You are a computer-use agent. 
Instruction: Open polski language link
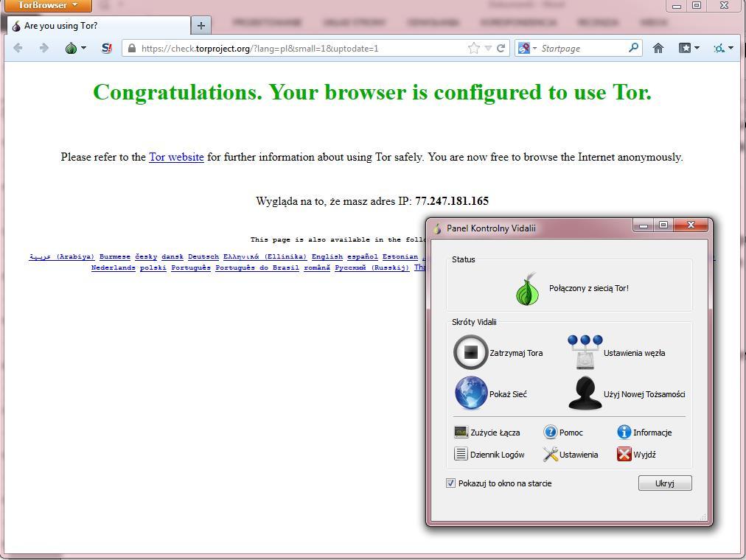(x=153, y=267)
